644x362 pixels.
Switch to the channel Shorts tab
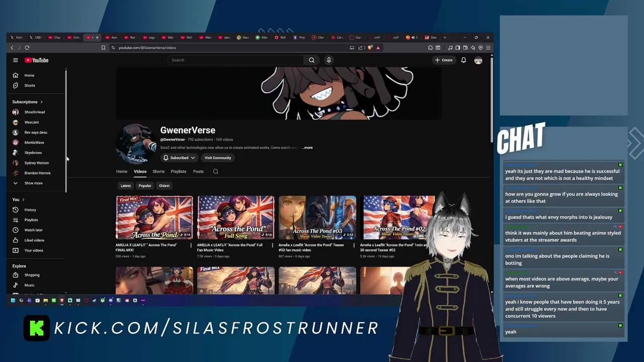coord(158,171)
